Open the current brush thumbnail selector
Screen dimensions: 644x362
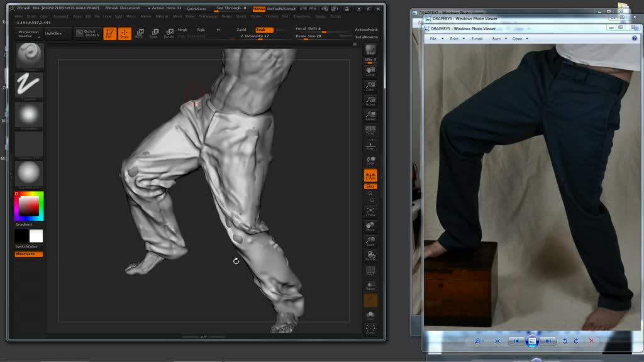pyautogui.click(x=29, y=55)
